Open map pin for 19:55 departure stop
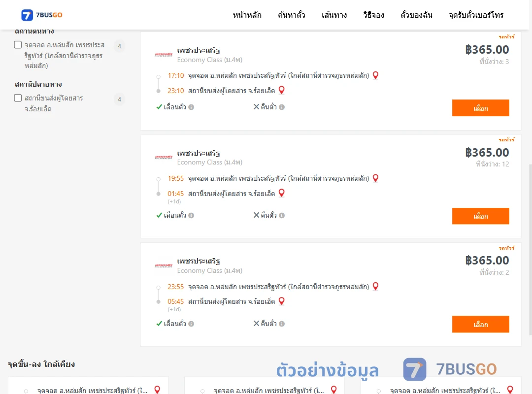Screen dimensions: 532x394 pos(375,178)
